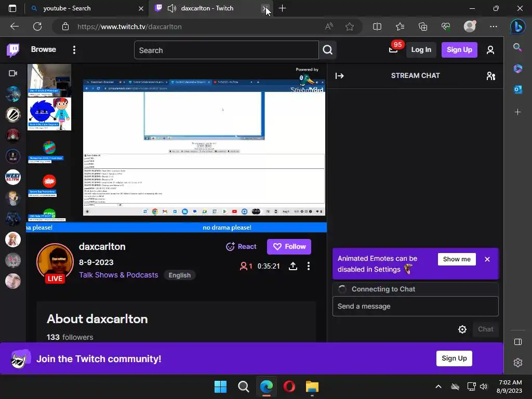The image size is (532, 399).
Task: Open the Favorites list
Action: click(x=400, y=26)
